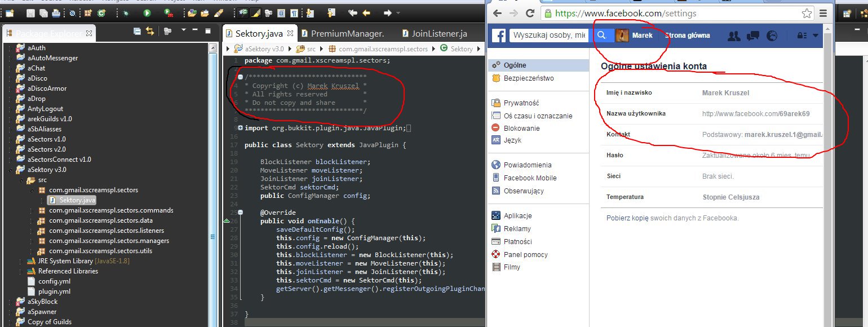Toggle Mark Occurrences highlighter icon
Screen dimensions: 868x327
(x=256, y=13)
